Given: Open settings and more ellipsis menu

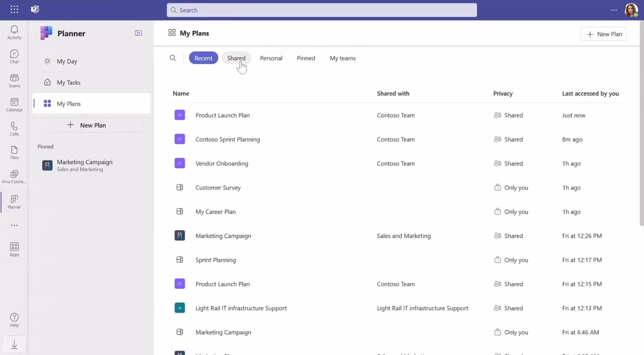Looking at the screenshot, I should (614, 10).
